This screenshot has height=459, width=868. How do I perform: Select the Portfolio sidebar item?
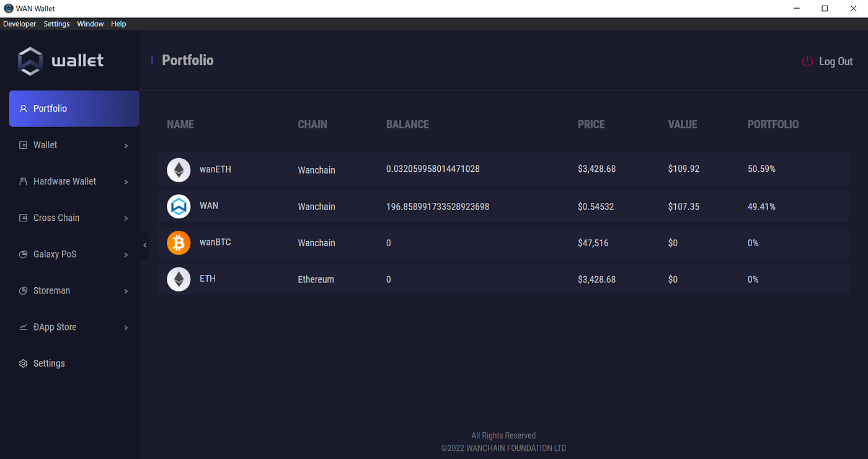point(74,109)
